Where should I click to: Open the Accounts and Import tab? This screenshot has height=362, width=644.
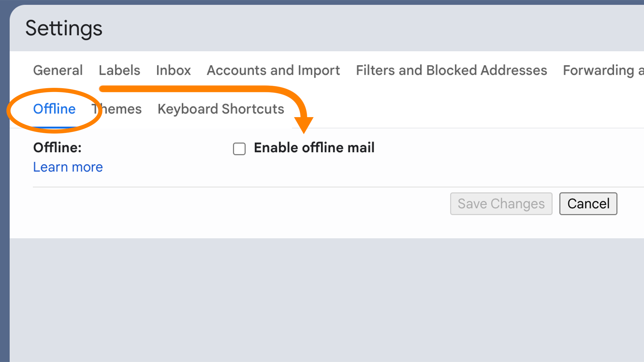pyautogui.click(x=273, y=70)
